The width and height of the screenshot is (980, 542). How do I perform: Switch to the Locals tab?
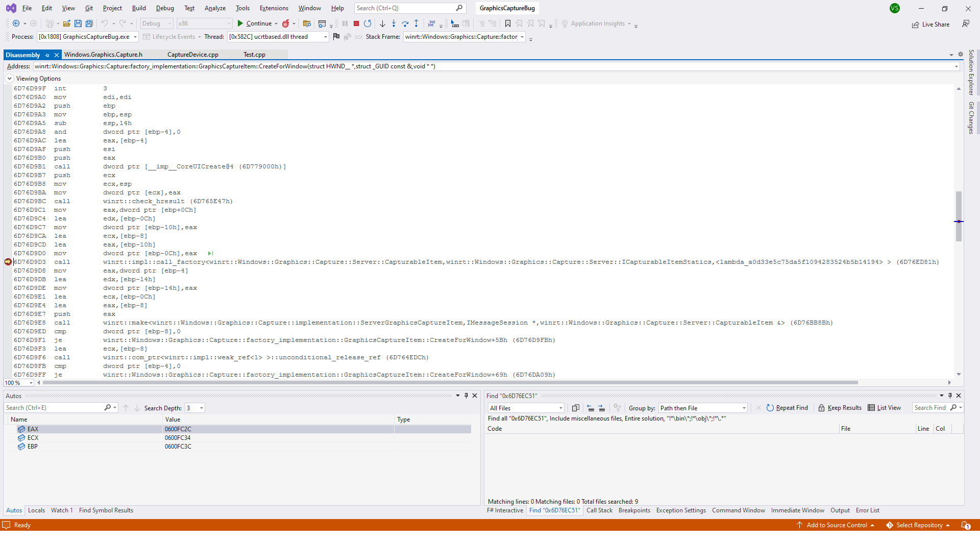[x=36, y=510]
